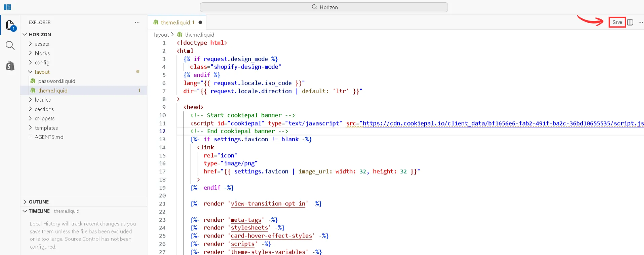Click the 'card-hover-effect-styles' snippet reference

tap(271, 236)
